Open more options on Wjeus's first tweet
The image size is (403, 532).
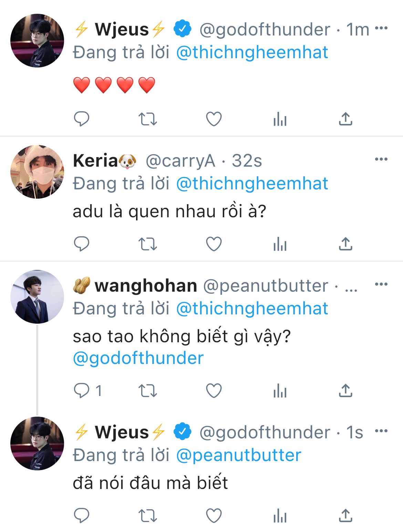(381, 28)
